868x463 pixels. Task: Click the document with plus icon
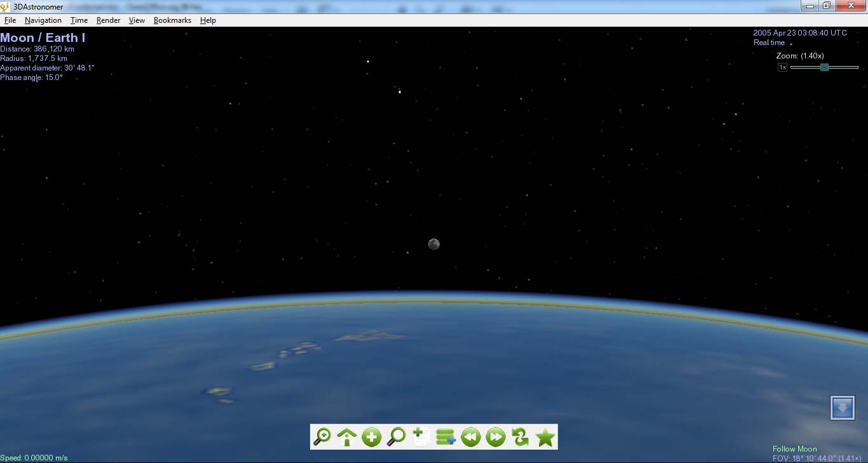coord(421,437)
